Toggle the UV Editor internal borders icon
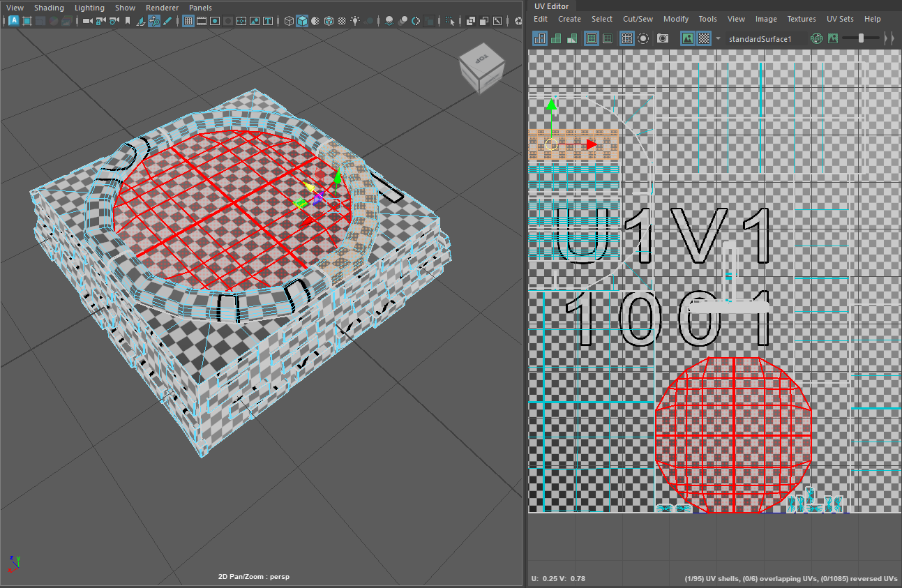This screenshot has height=588, width=902. [608, 38]
